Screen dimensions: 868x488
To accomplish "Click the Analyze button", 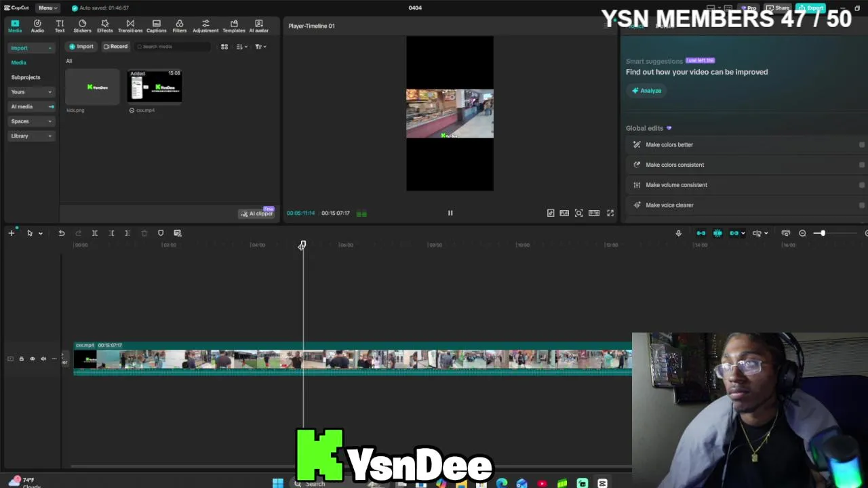I will (646, 90).
